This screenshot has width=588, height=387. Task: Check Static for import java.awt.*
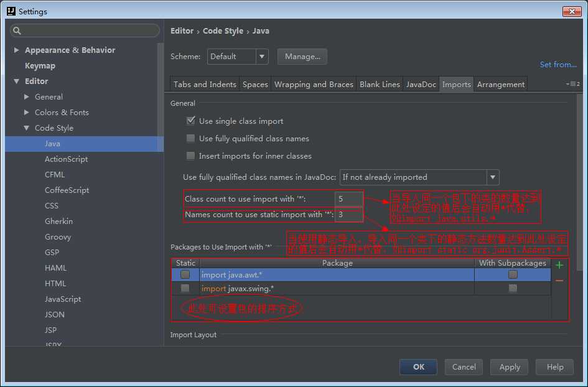(185, 274)
